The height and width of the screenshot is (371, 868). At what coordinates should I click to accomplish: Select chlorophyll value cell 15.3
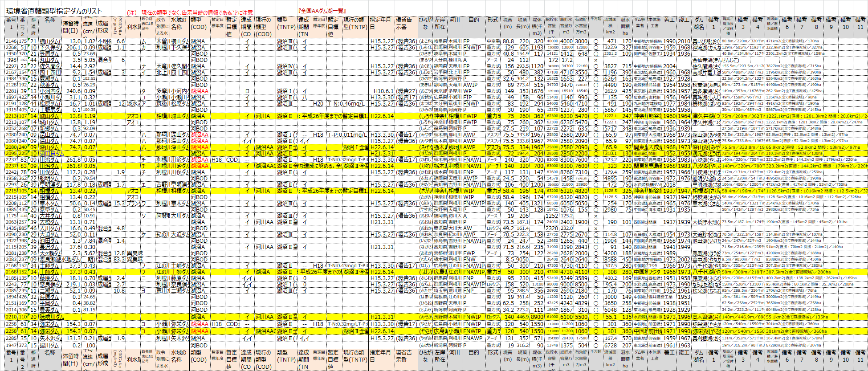[119, 203]
